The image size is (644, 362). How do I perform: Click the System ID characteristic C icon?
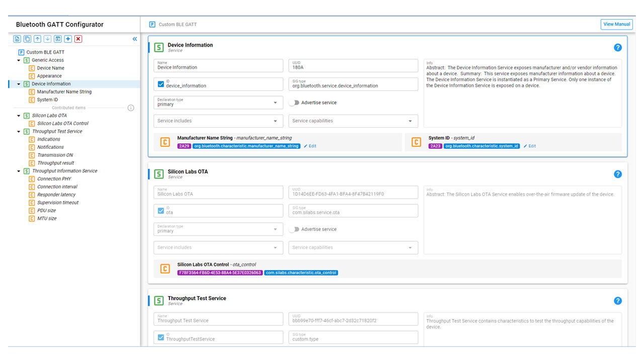417,142
